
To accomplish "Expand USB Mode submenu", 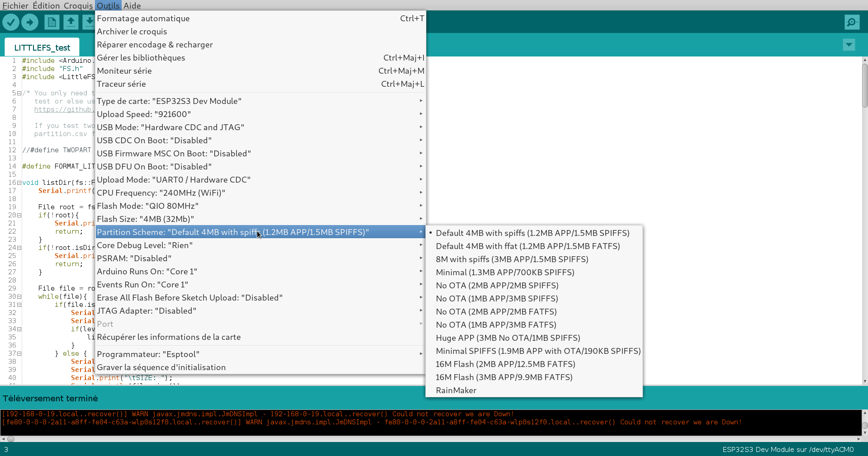I will 260,127.
